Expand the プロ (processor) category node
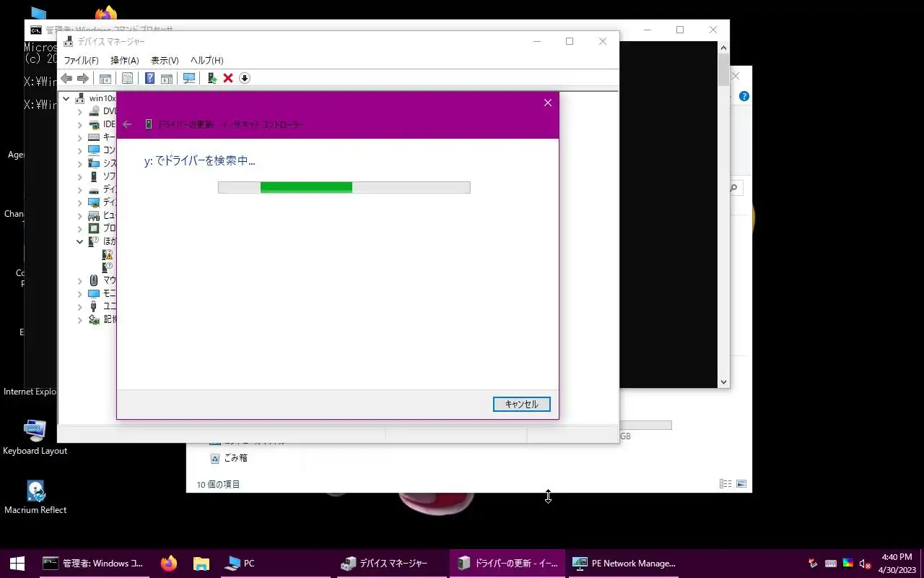Image resolution: width=924 pixels, height=578 pixels. [x=80, y=228]
